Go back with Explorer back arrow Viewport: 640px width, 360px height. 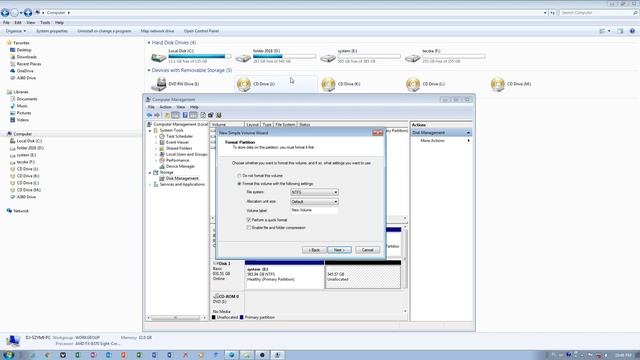(5, 13)
